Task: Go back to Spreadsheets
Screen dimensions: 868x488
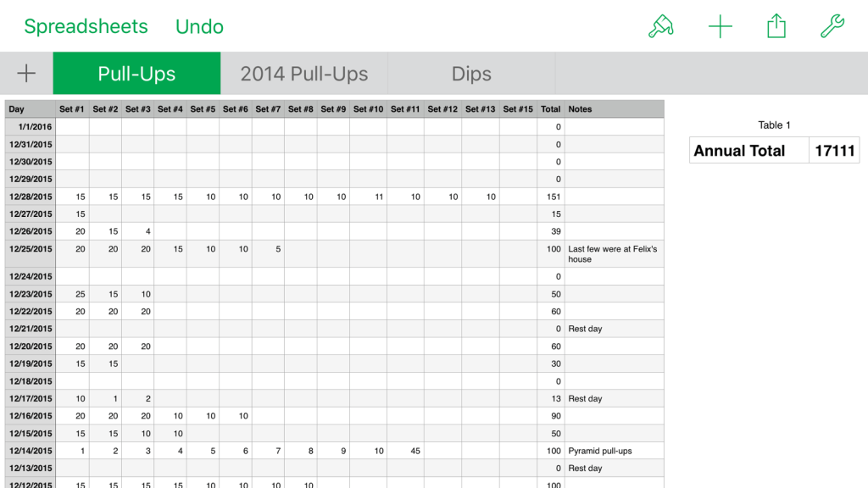Action: pos(86,27)
